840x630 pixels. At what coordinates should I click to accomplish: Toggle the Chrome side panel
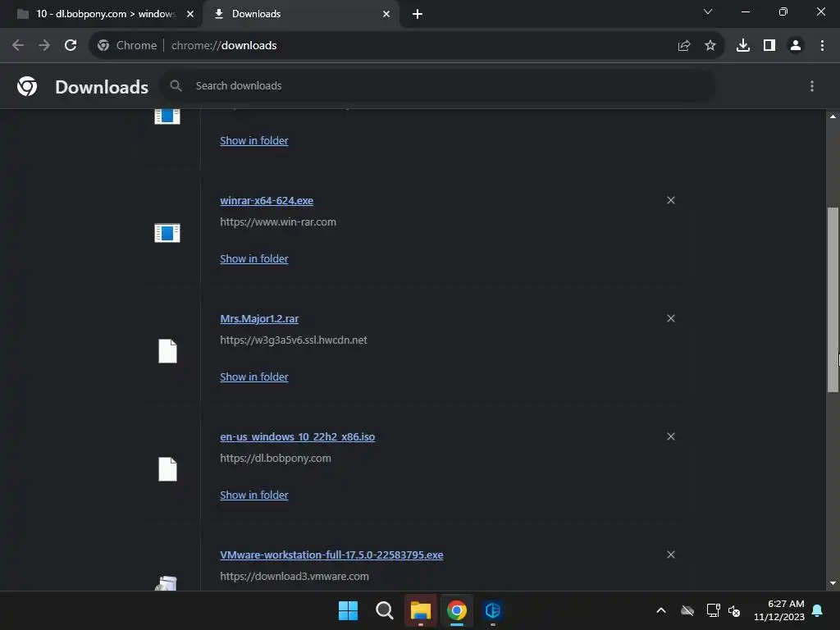769,46
